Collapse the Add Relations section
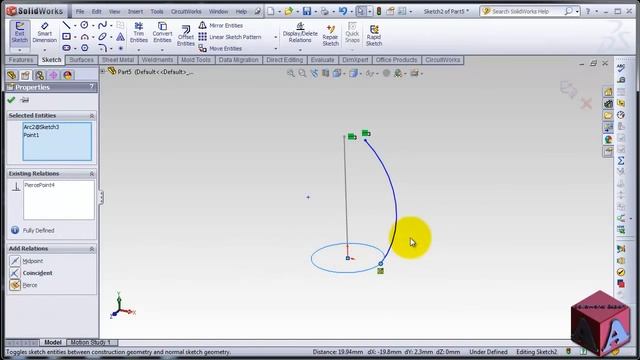 [91, 249]
